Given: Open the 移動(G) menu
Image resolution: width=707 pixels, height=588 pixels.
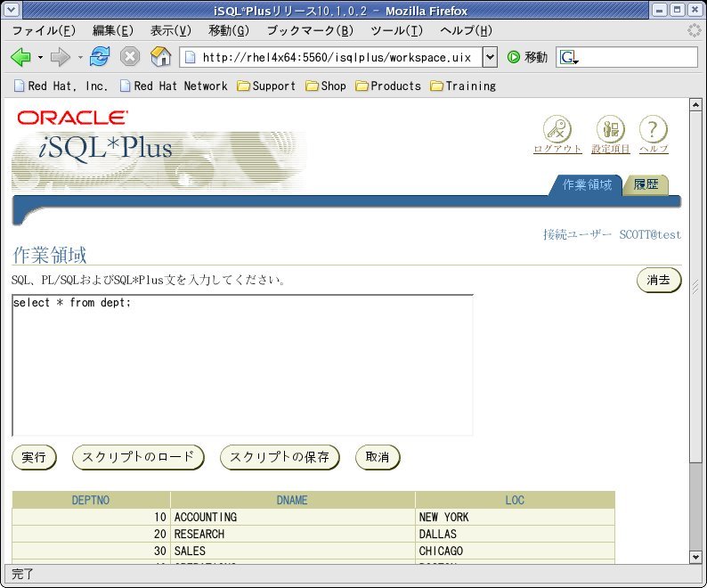Looking at the screenshot, I should [x=229, y=30].
